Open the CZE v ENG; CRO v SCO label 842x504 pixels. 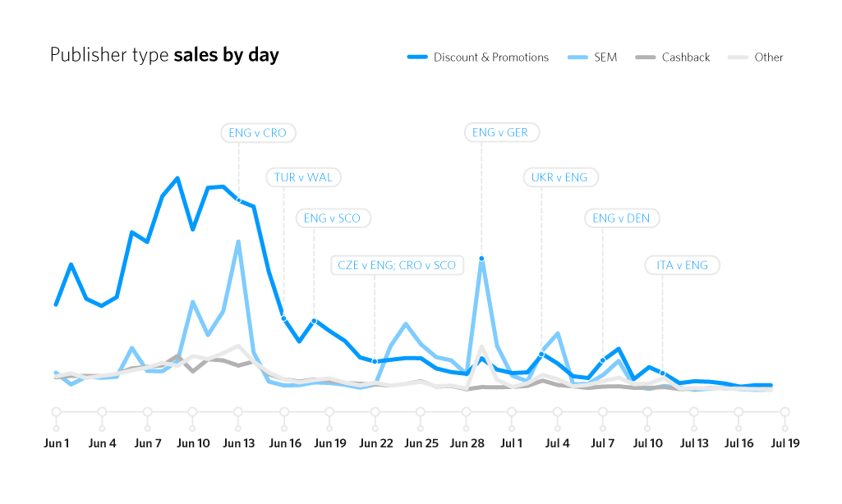(397, 265)
